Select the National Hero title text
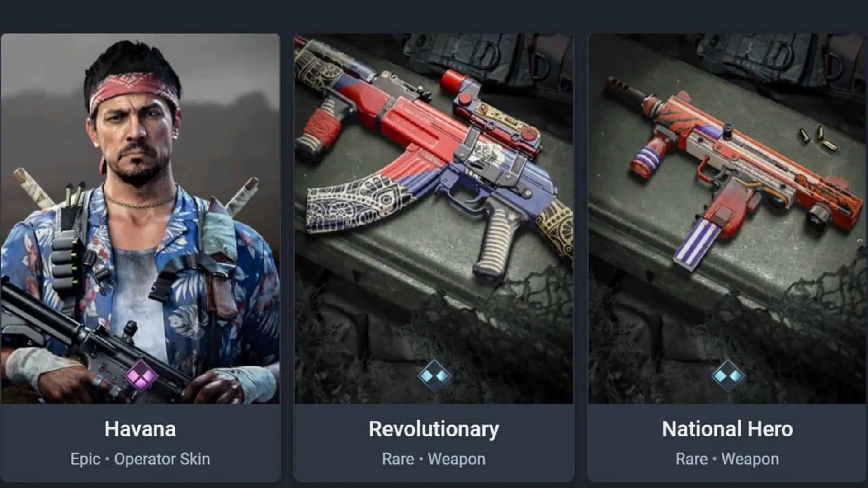868x488 pixels. pyautogui.click(x=727, y=429)
